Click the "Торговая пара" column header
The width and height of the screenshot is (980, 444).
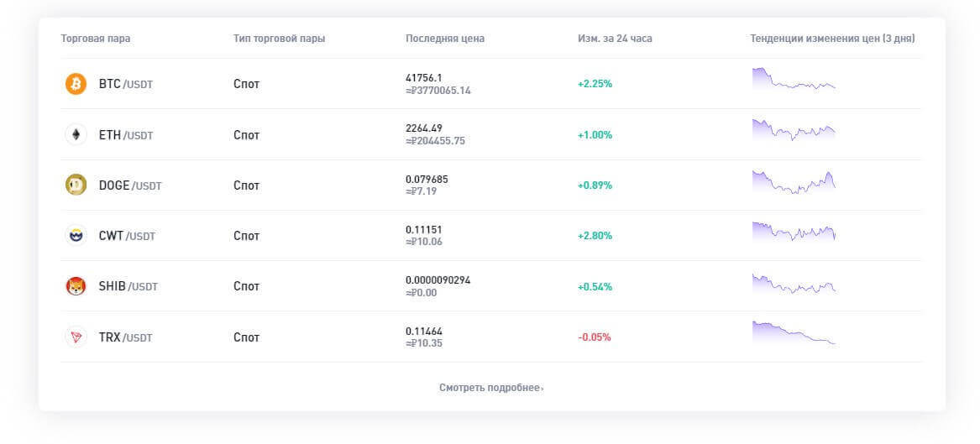[96, 39]
